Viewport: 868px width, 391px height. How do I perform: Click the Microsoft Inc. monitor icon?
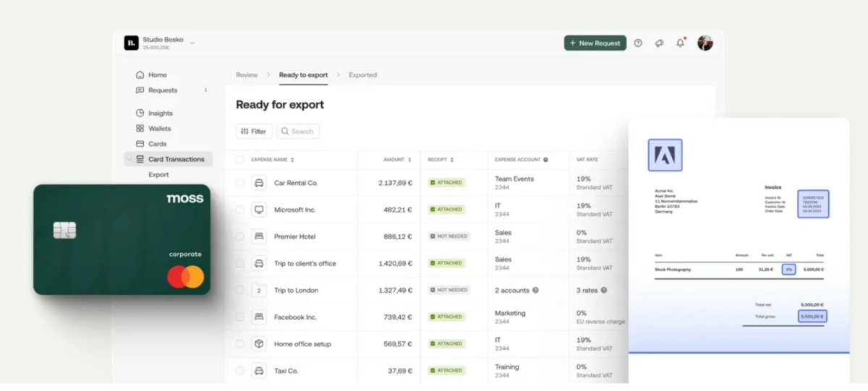(259, 210)
